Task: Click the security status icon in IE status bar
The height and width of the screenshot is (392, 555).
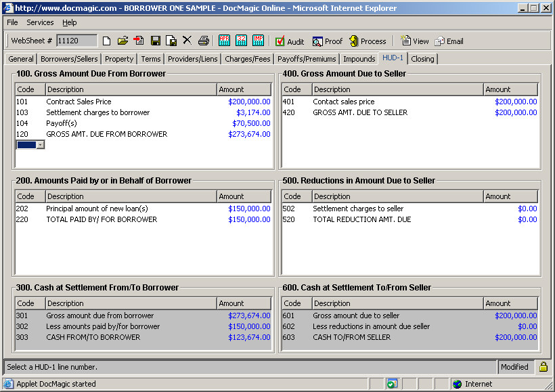Action: point(392,384)
